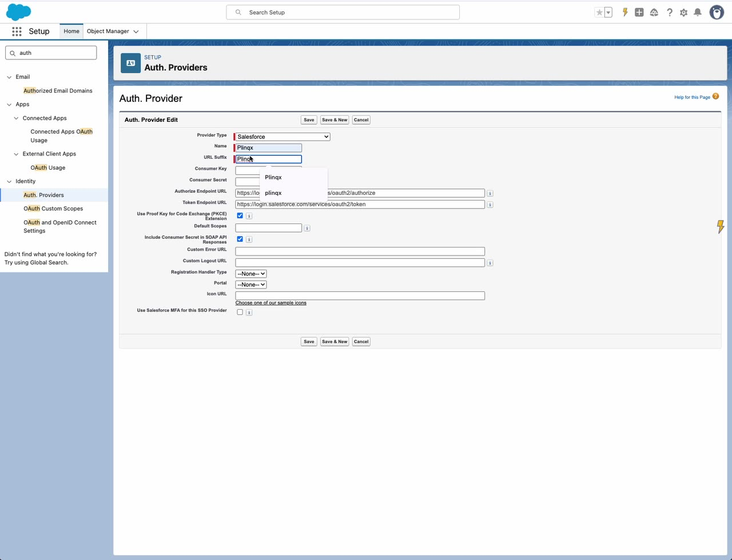The image size is (732, 560).
Task: Open Connected Apps OAuth Usage
Action: point(62,136)
